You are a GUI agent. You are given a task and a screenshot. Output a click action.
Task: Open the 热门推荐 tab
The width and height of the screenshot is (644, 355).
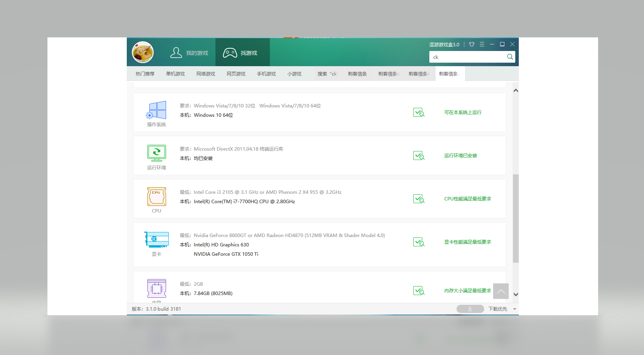pos(145,74)
